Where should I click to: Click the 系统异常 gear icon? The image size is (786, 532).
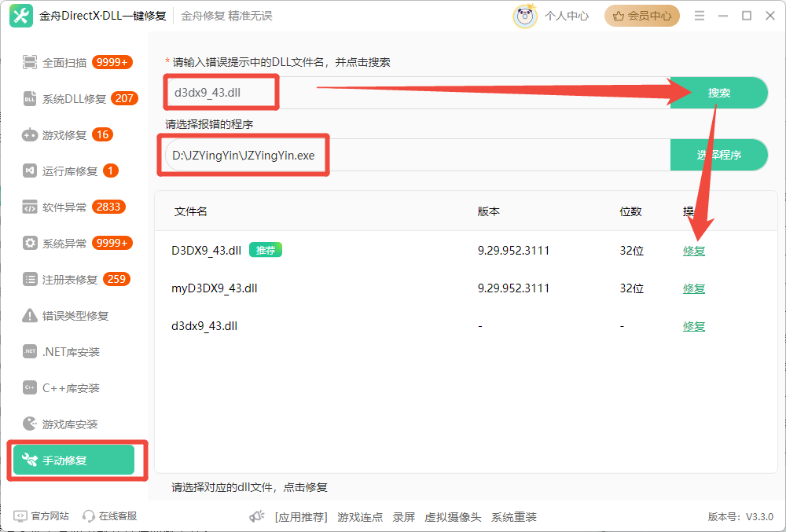[x=30, y=243]
